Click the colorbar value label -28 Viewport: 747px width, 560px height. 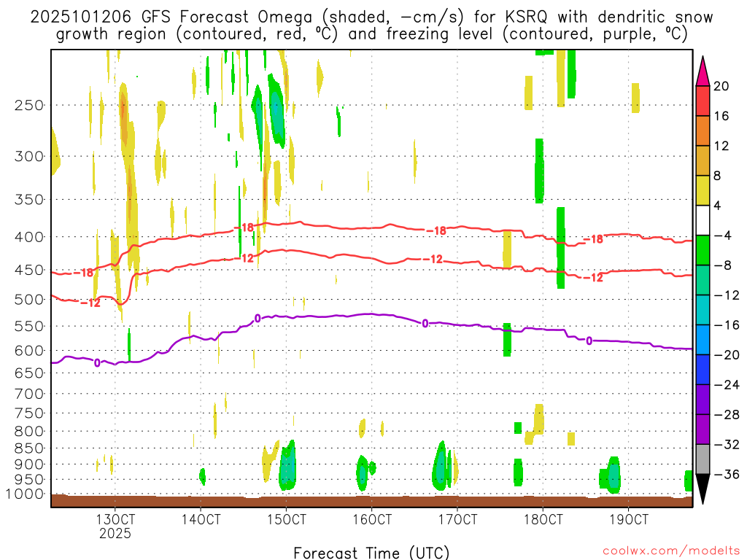(x=727, y=415)
